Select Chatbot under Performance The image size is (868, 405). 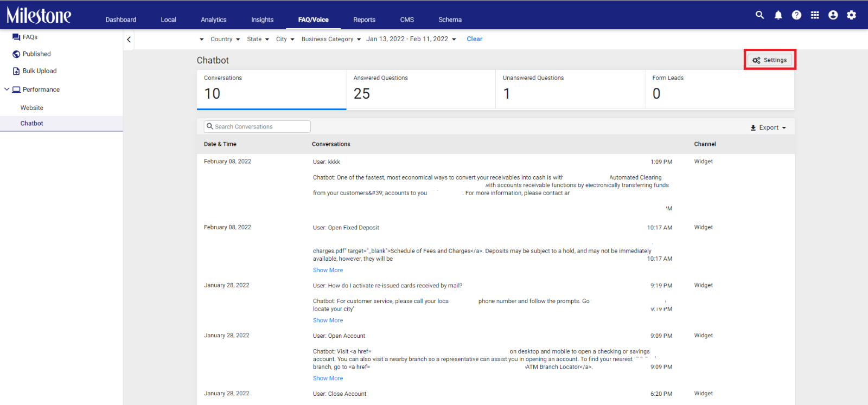(x=61, y=124)
